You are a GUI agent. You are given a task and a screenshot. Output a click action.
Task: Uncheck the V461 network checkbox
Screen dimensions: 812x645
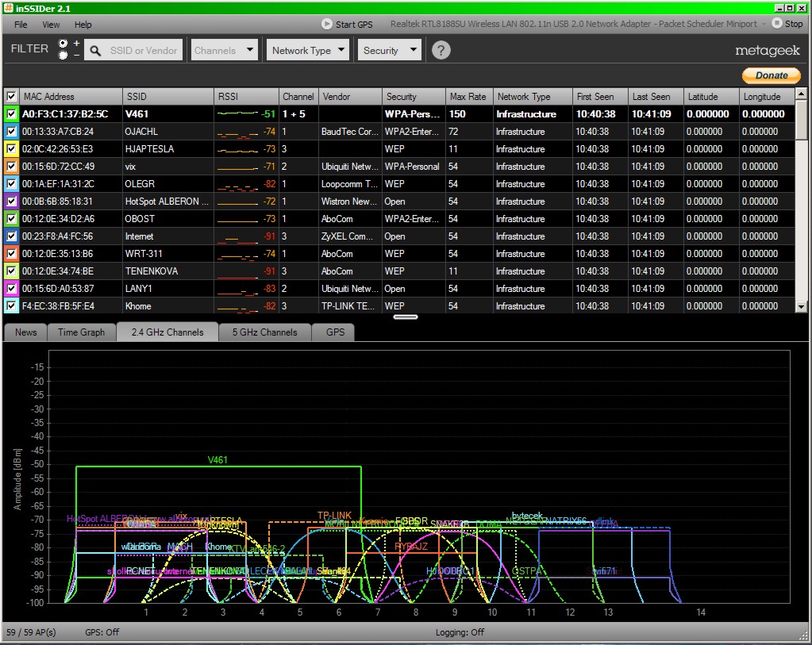[11, 114]
